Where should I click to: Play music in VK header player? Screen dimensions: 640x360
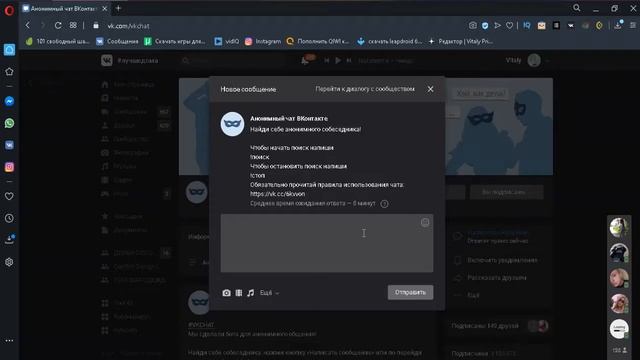[338, 60]
